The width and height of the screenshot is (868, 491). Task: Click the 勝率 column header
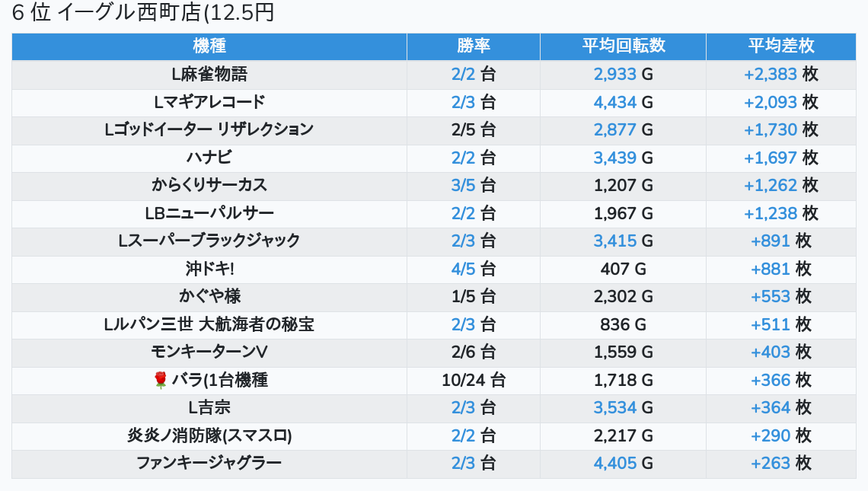click(x=474, y=46)
